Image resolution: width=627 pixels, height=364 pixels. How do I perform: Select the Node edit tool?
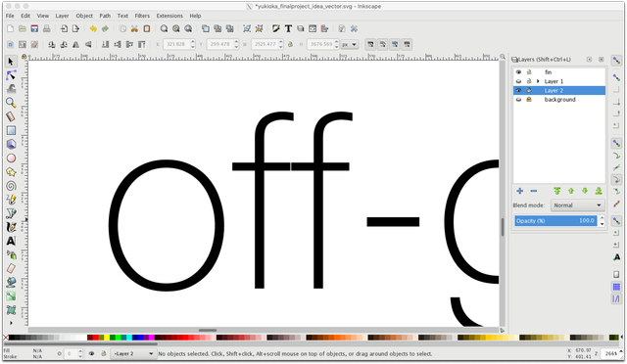11,75
